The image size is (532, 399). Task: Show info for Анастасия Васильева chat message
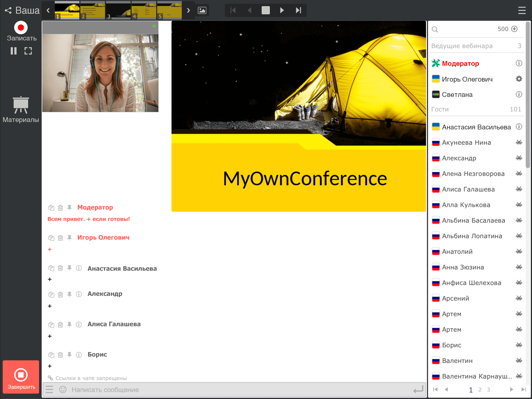(x=79, y=268)
